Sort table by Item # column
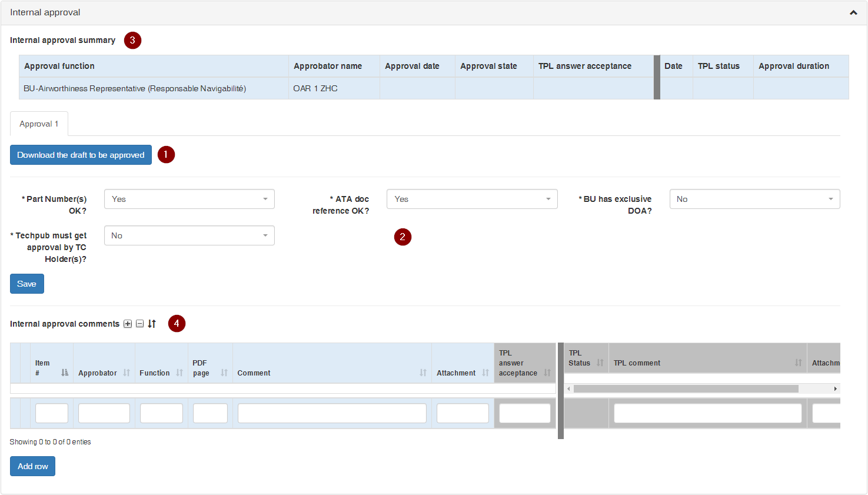Screen dimensions: 868x495 (65, 373)
